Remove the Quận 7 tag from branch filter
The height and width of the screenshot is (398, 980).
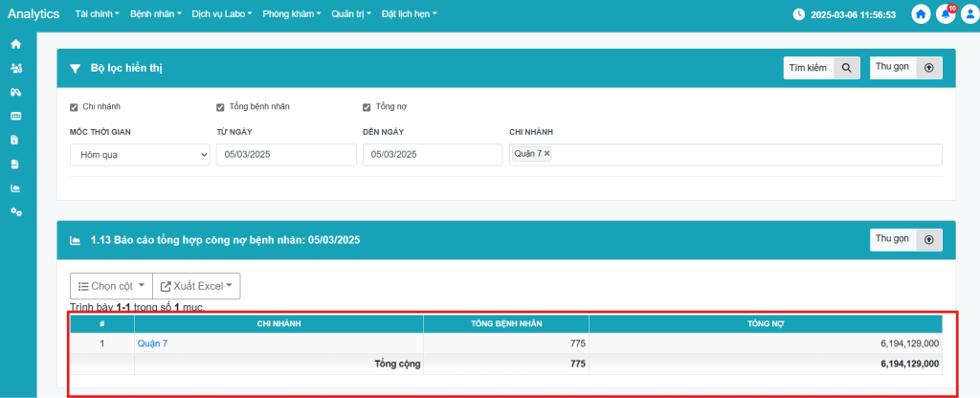coord(547,153)
